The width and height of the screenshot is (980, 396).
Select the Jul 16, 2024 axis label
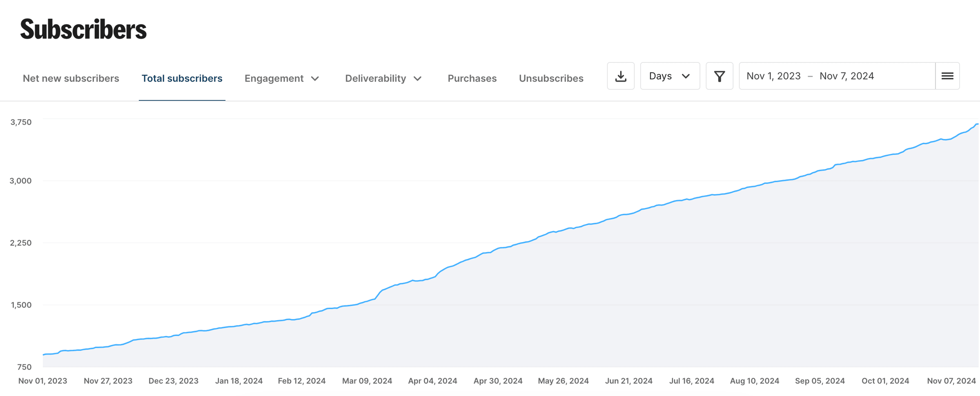pos(692,381)
